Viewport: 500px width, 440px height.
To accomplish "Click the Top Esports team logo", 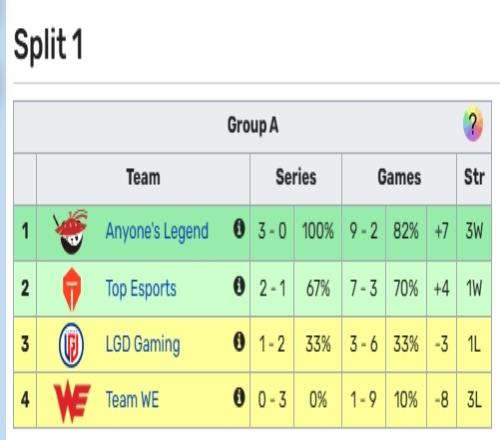I will 72,289.
